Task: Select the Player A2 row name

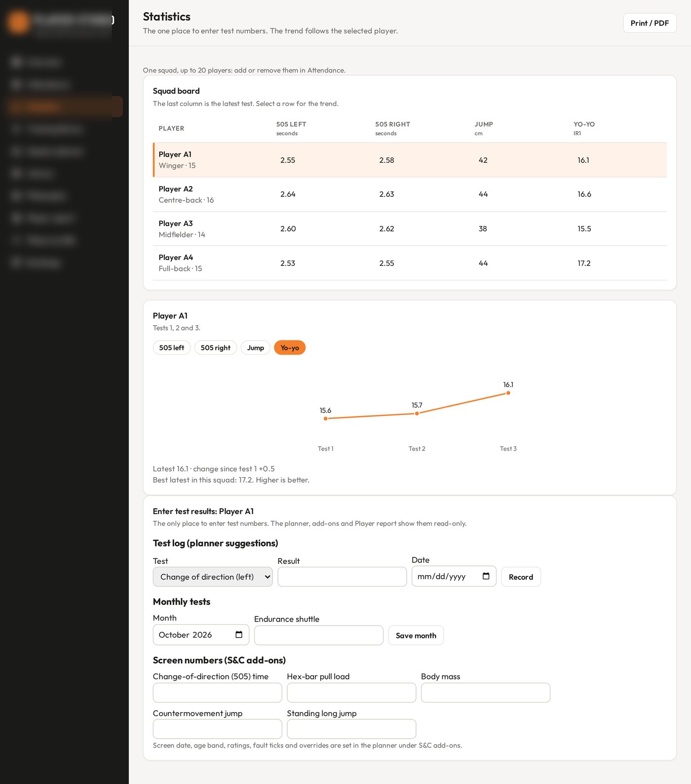Action: tap(176, 189)
